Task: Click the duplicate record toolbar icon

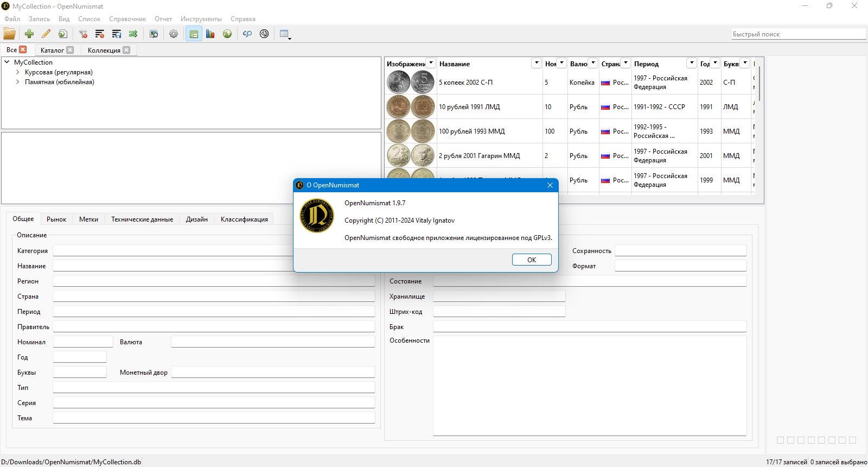Action: [x=63, y=34]
